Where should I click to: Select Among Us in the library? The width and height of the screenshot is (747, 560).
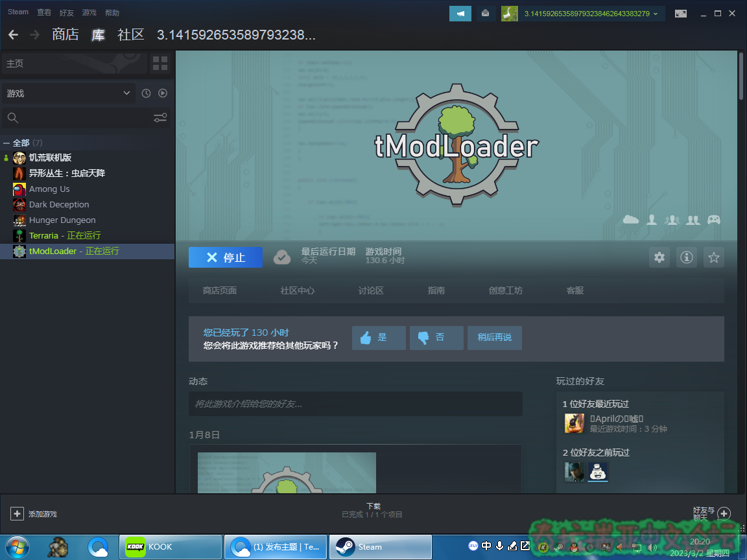tap(88, 189)
